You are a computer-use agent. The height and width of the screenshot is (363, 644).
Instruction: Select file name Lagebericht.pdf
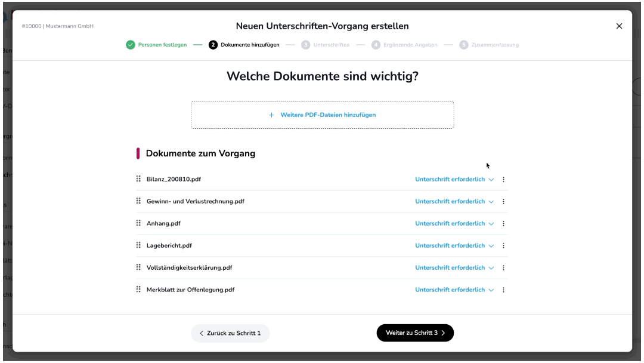click(x=169, y=246)
